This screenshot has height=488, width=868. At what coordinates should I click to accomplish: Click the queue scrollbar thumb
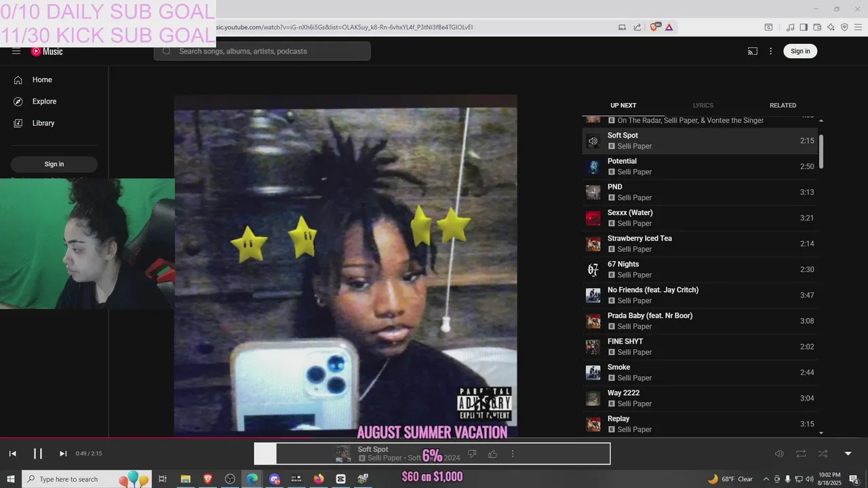coord(821,152)
